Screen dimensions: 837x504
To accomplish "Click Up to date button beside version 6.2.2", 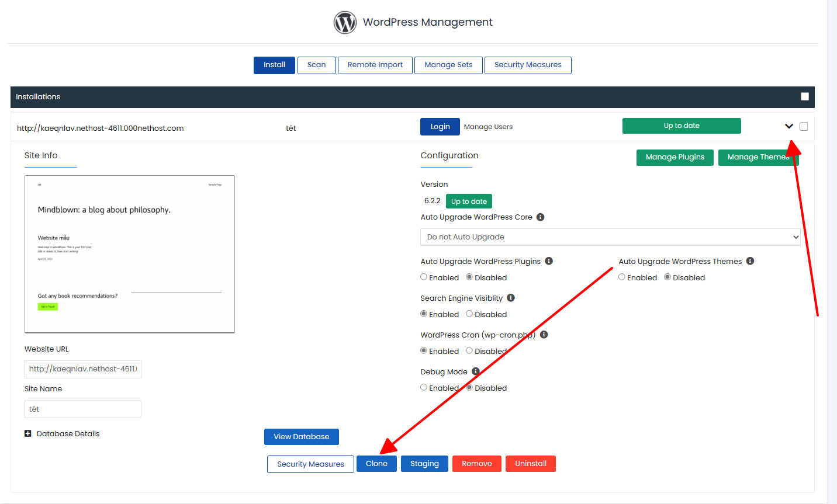I will tap(469, 201).
